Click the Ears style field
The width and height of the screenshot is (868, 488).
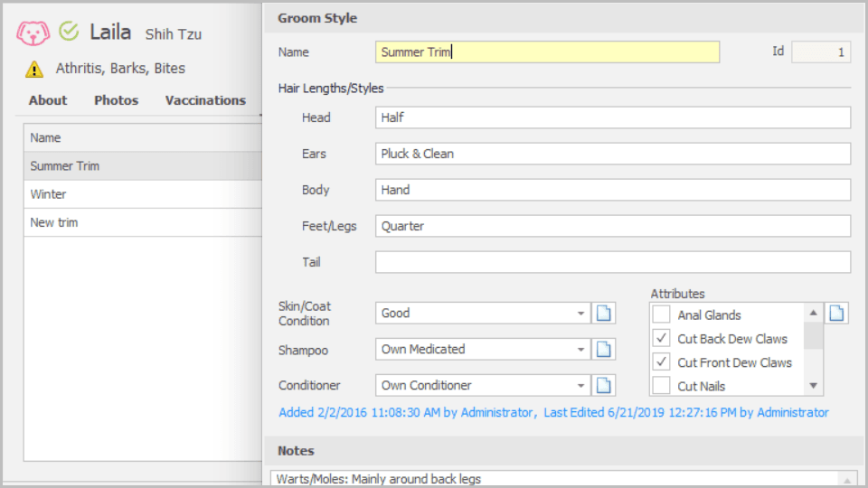point(613,154)
